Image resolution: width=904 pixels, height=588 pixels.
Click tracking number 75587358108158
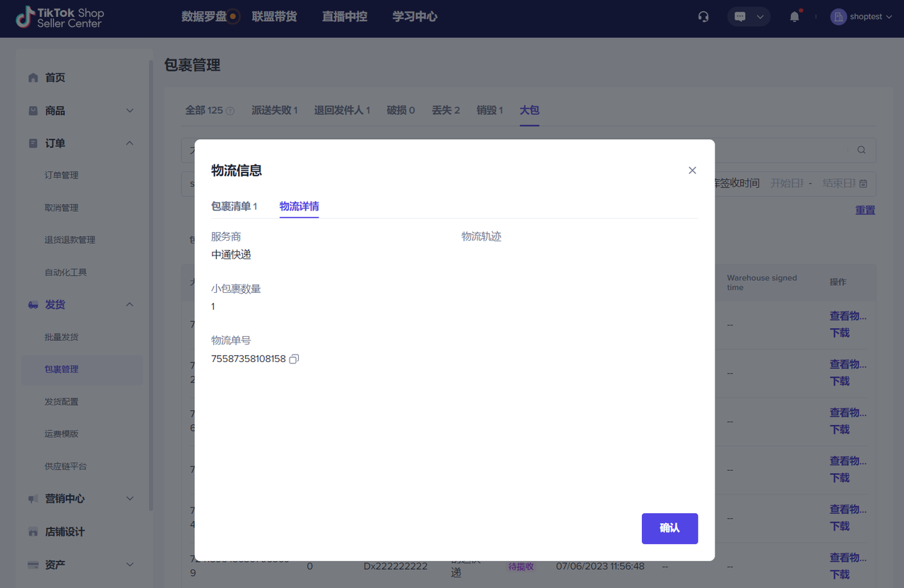[249, 359]
